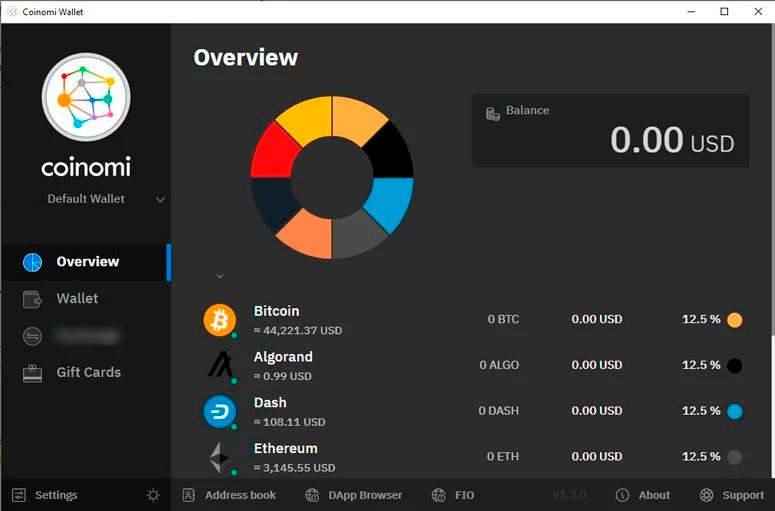Viewport: 775px width, 511px height.
Task: Click the blue Dash color swatch
Action: tap(735, 411)
